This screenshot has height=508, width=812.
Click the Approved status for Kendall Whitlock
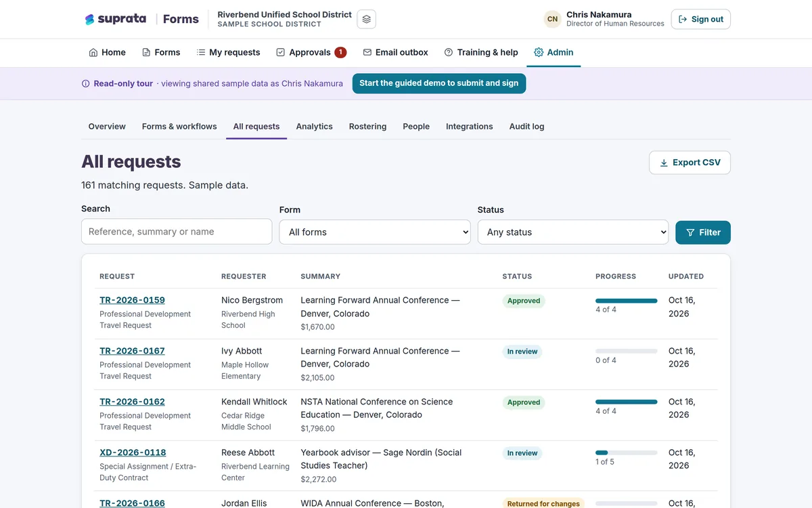(x=524, y=402)
